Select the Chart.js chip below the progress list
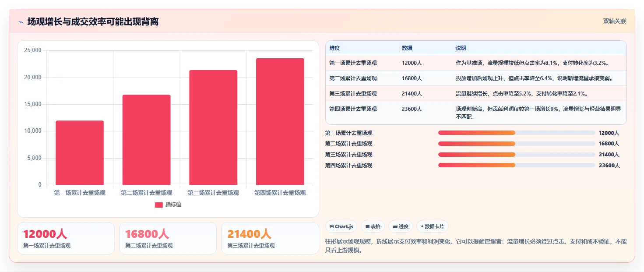The height and width of the screenshot is (272, 644). tap(341, 226)
